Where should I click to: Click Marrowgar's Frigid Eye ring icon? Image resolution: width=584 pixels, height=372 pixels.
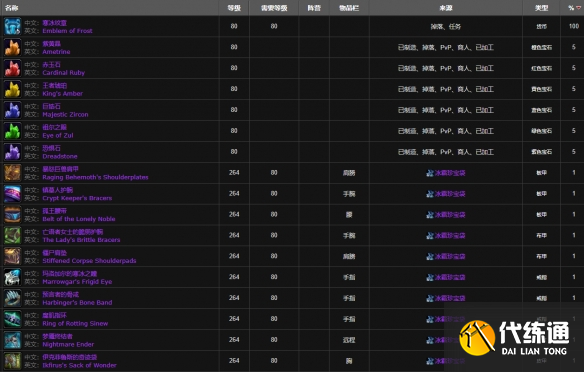[12, 277]
